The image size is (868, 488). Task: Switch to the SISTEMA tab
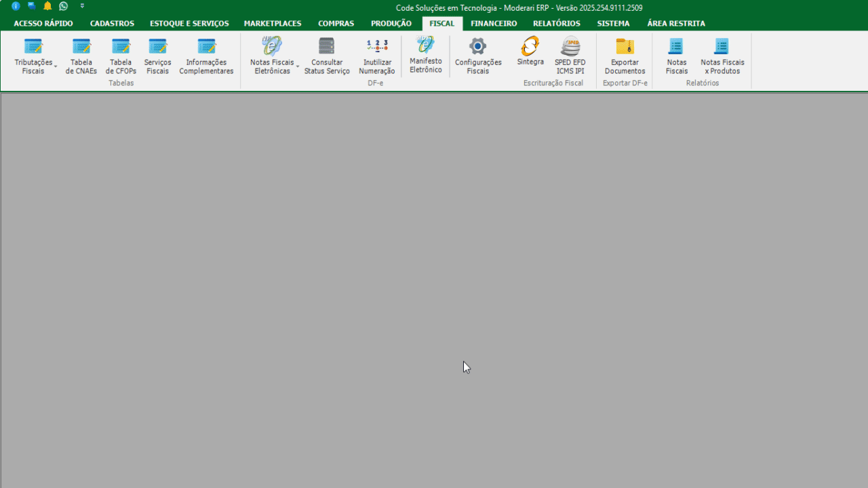(613, 24)
